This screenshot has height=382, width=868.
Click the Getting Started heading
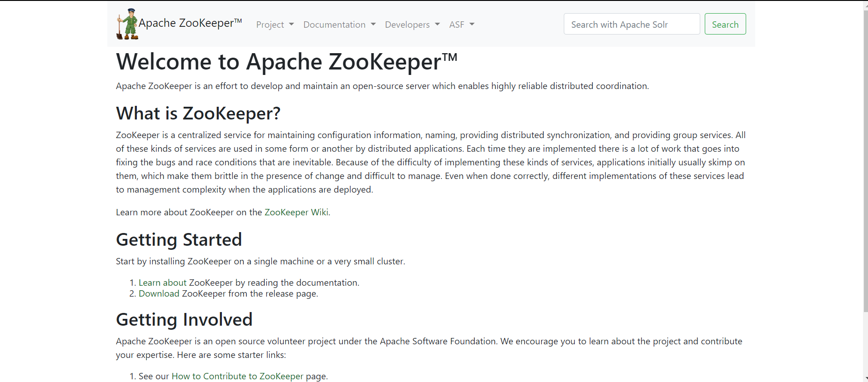pyautogui.click(x=179, y=239)
